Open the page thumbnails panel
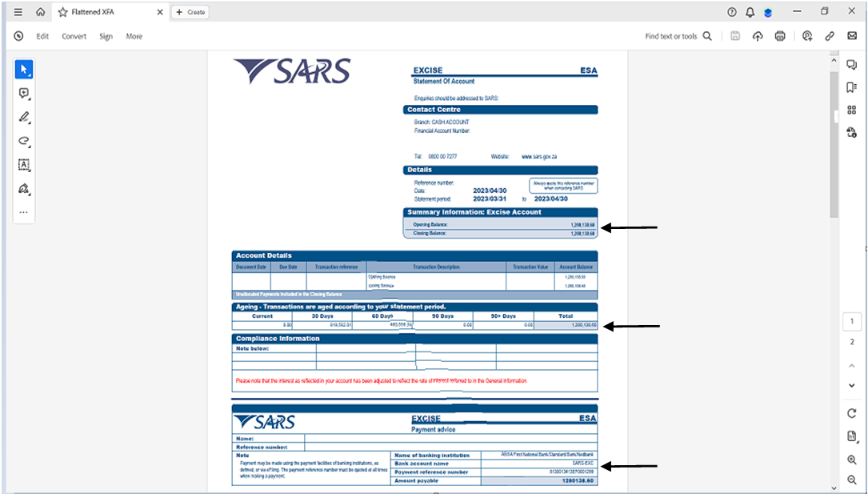This screenshot has height=494, width=868. (x=851, y=110)
